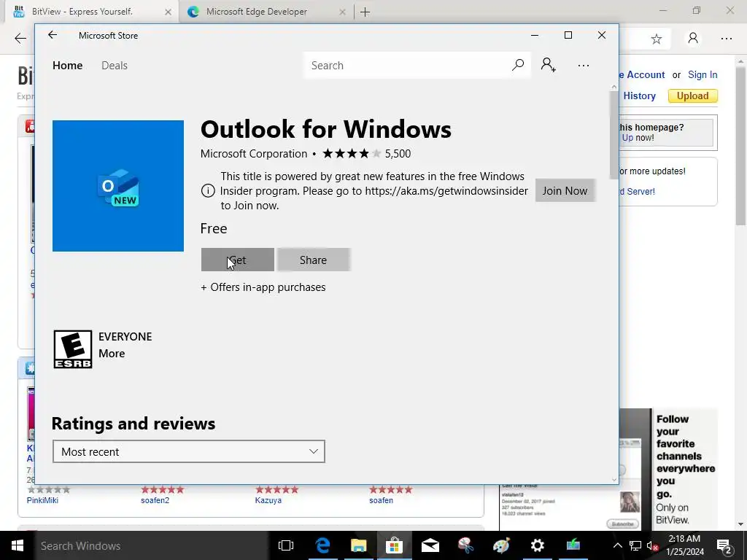Open Edge Settings and more menu

click(x=727, y=39)
